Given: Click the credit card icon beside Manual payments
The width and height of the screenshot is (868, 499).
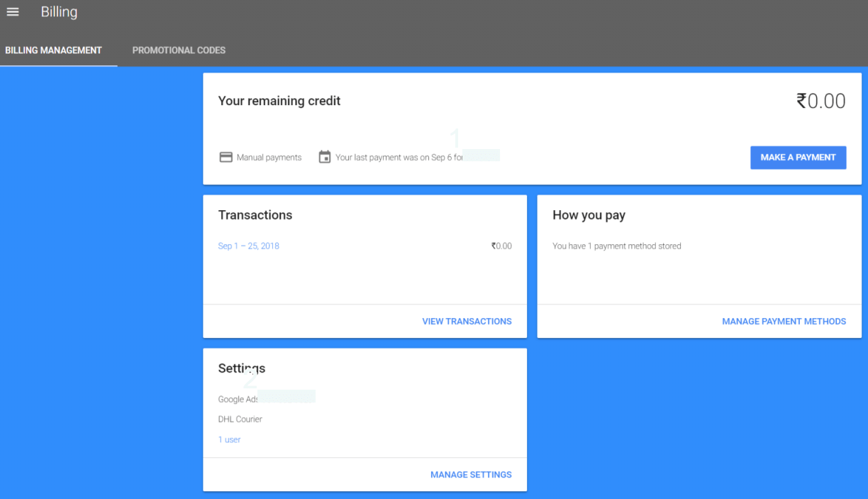Looking at the screenshot, I should point(226,157).
